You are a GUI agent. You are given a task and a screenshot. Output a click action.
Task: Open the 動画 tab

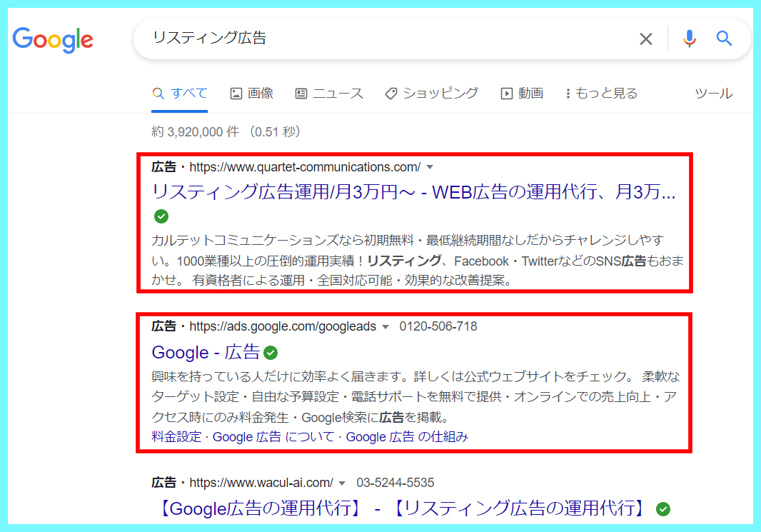pos(522,94)
